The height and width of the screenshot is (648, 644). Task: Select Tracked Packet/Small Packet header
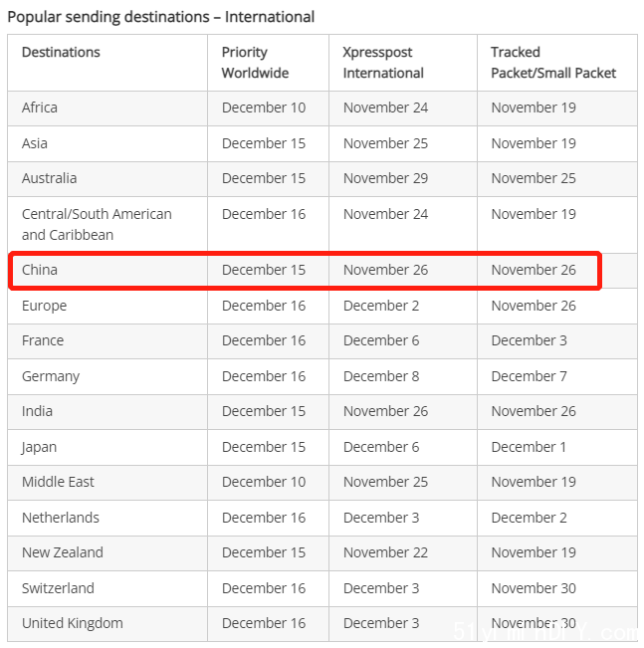click(553, 63)
